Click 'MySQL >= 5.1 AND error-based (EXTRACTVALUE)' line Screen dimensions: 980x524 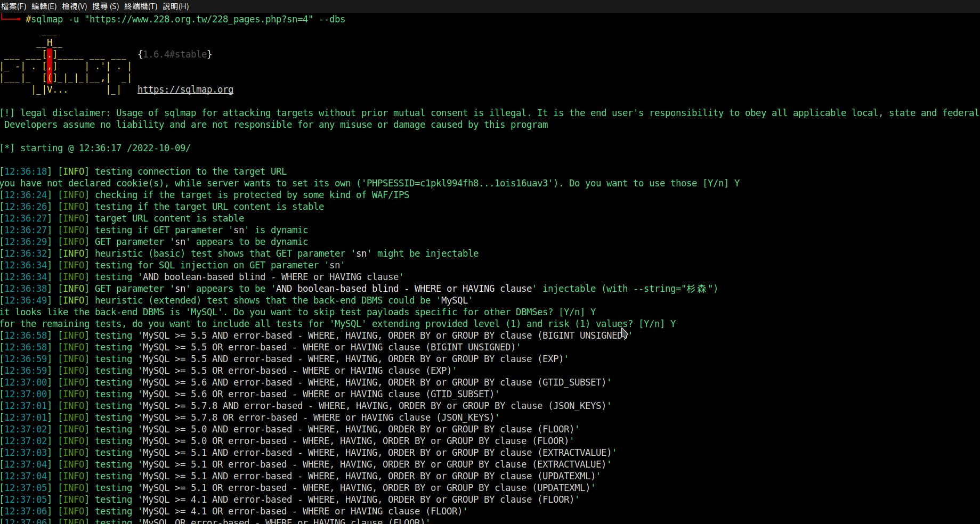click(x=309, y=453)
